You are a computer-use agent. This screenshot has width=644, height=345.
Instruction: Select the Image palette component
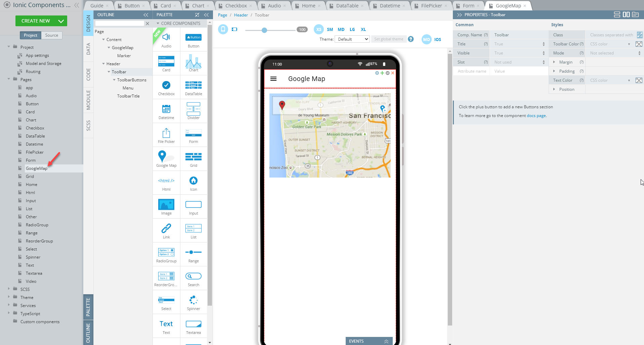pyautogui.click(x=166, y=207)
